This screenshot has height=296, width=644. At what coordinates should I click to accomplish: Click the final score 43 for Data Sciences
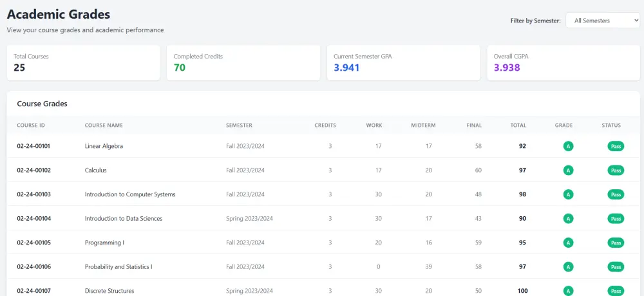[478, 218]
